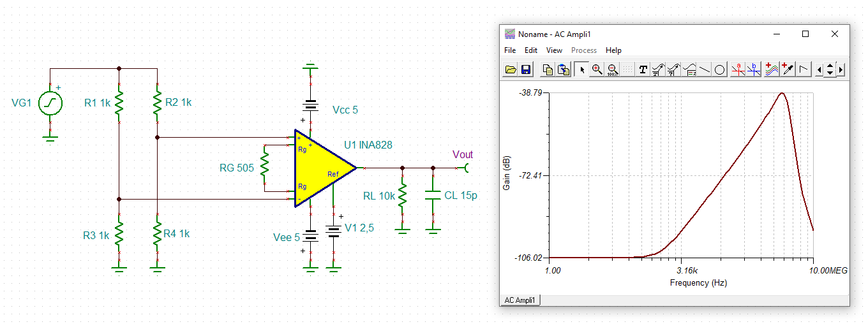The width and height of the screenshot is (868, 329).
Task: Click the -106.02 axis value
Action: coord(528,258)
